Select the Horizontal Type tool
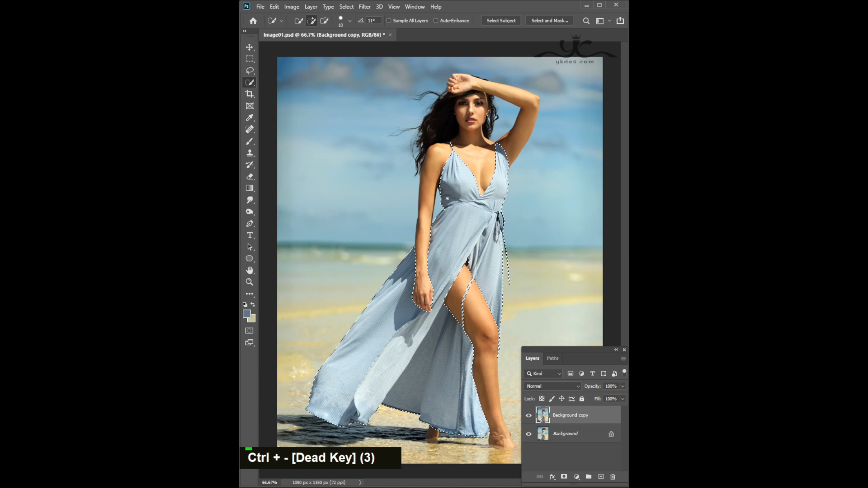This screenshot has height=488, width=868. 249,235
